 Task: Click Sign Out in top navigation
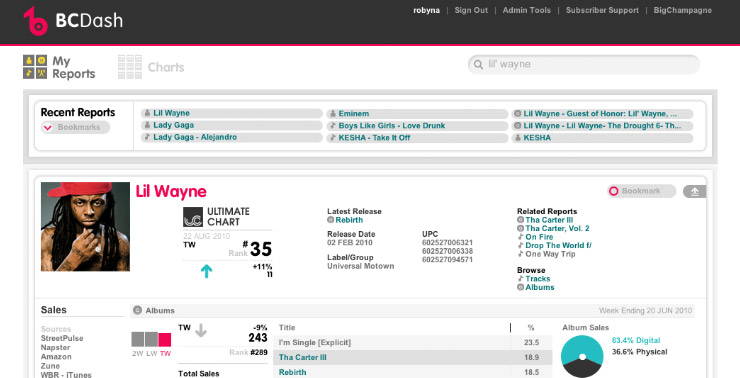click(x=471, y=10)
